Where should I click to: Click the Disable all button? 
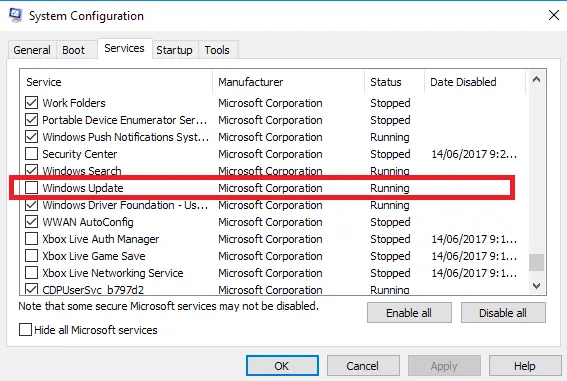503,313
